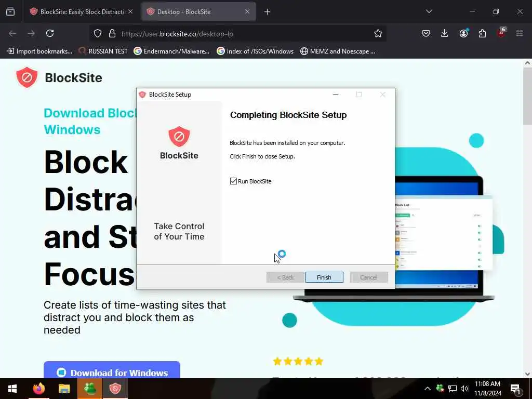Image resolution: width=532 pixels, height=399 pixels.
Task: Click the Completing BlockSite Setup heading
Action: click(x=288, y=115)
